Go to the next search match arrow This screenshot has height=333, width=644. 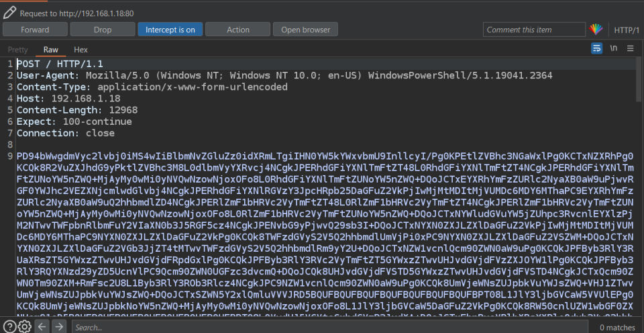[x=59, y=327]
